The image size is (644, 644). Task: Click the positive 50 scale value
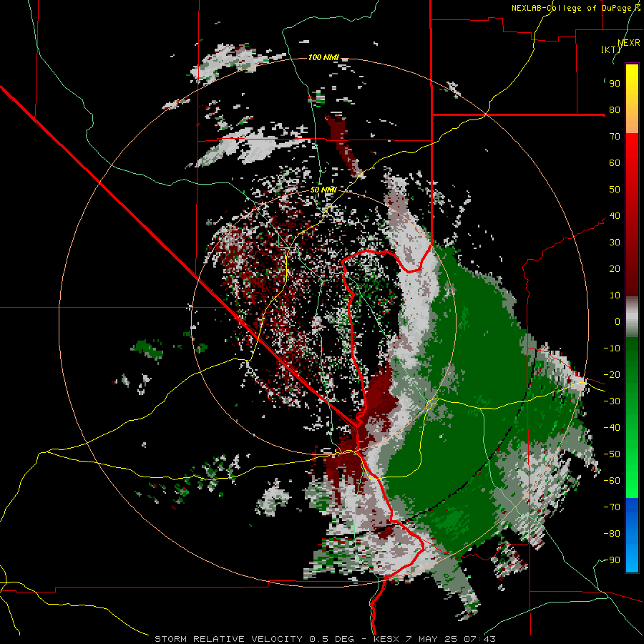615,190
